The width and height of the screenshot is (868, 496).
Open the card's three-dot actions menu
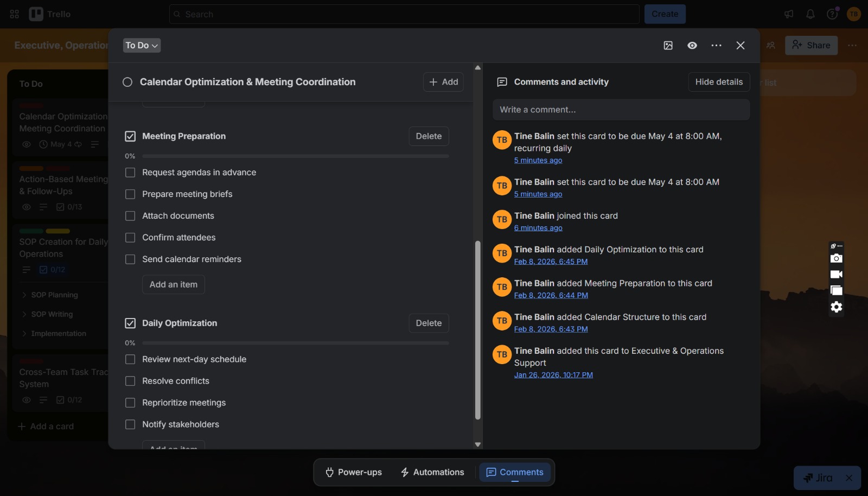[717, 46]
